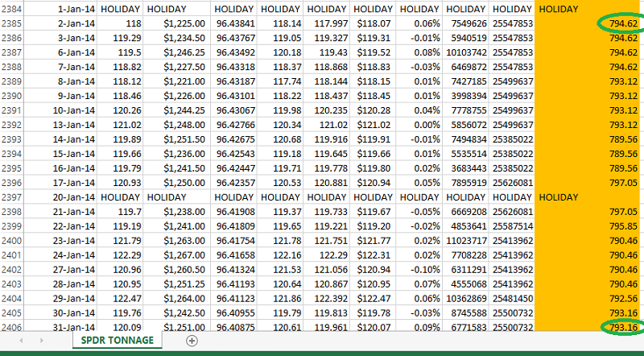Select the 120.18 cell
This screenshot has height=356, width=644.
click(x=280, y=52)
